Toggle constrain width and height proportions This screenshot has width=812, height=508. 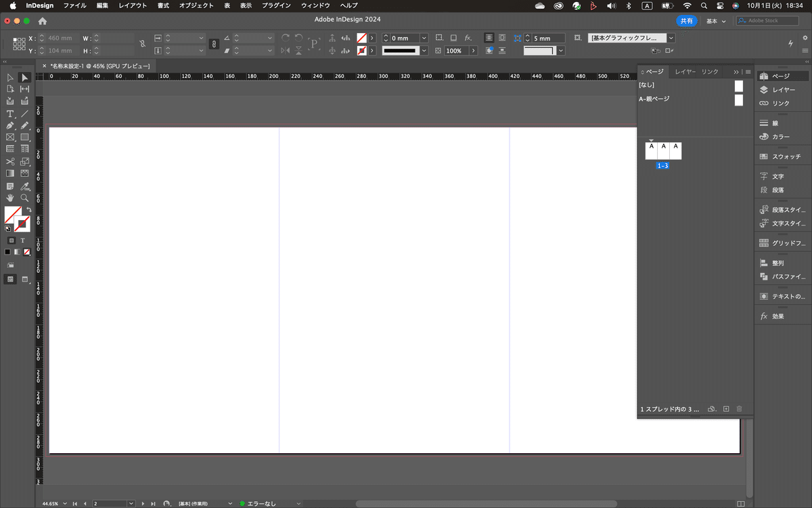click(x=142, y=44)
